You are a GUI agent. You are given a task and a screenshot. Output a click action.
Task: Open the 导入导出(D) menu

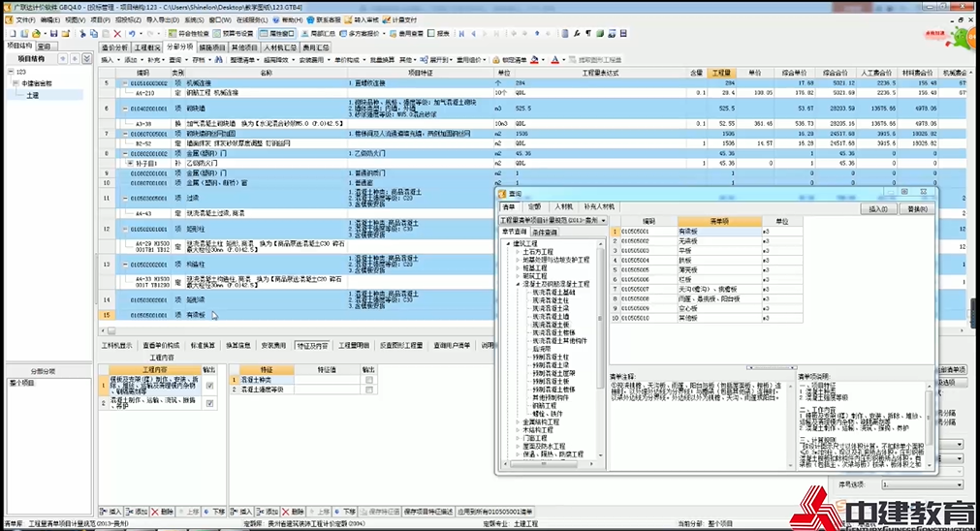(x=163, y=20)
